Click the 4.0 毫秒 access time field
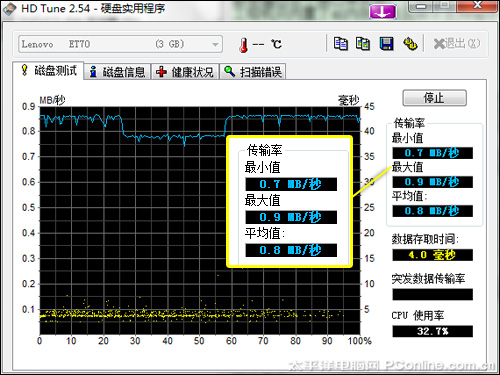 point(432,255)
